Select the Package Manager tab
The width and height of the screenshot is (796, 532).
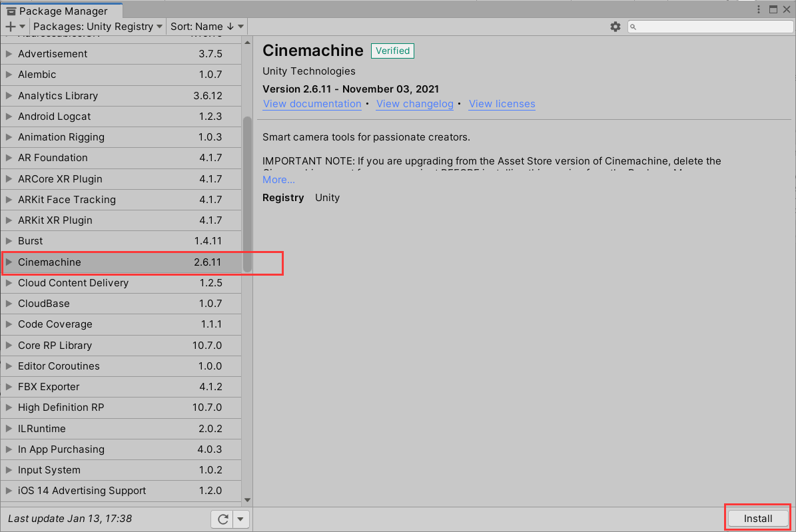61,11
